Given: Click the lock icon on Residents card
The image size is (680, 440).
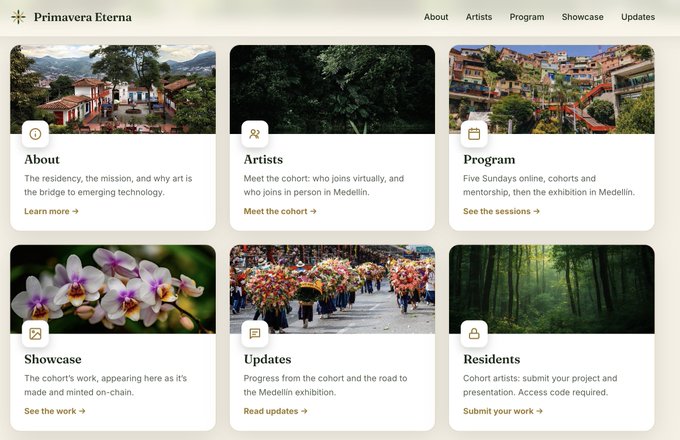Looking at the screenshot, I should pyautogui.click(x=474, y=334).
